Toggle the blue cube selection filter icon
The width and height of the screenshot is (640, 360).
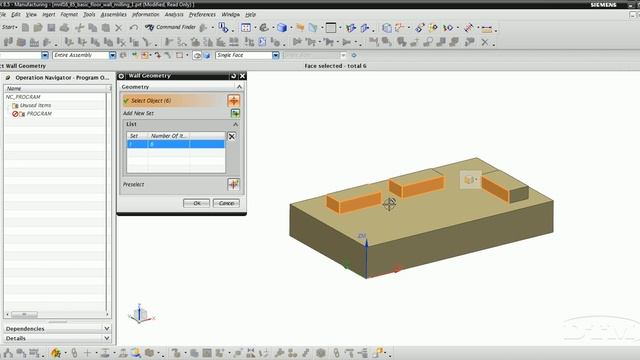pyautogui.click(x=207, y=55)
